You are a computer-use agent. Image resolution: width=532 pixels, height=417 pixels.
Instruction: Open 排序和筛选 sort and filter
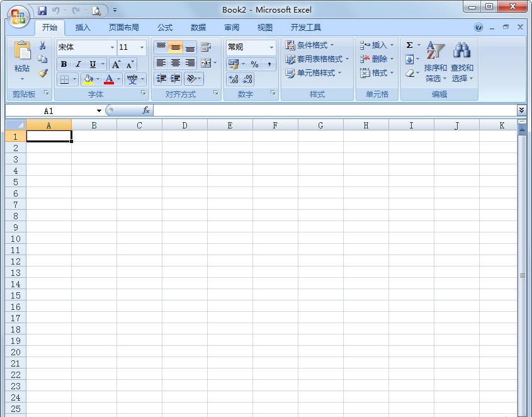point(436,62)
